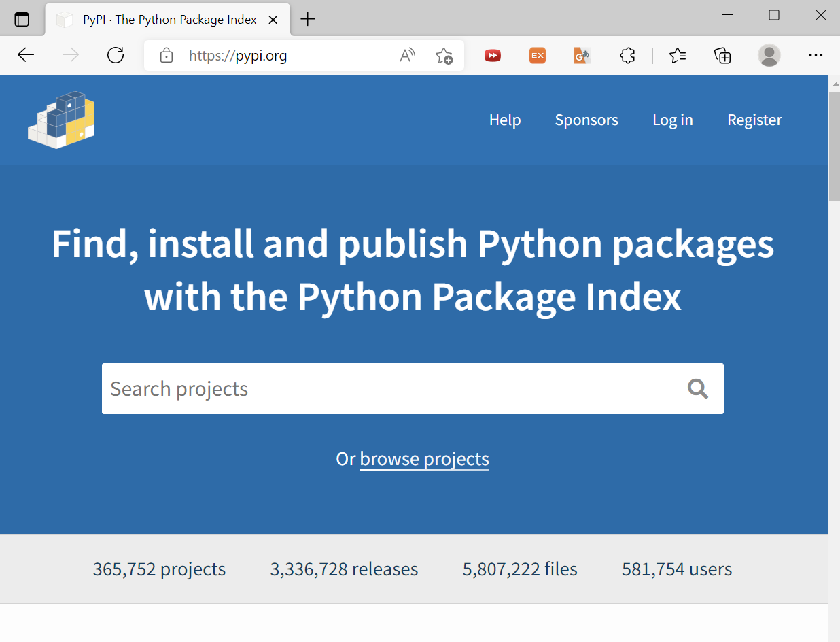The width and height of the screenshot is (840, 642).
Task: Refresh the page
Action: (116, 55)
